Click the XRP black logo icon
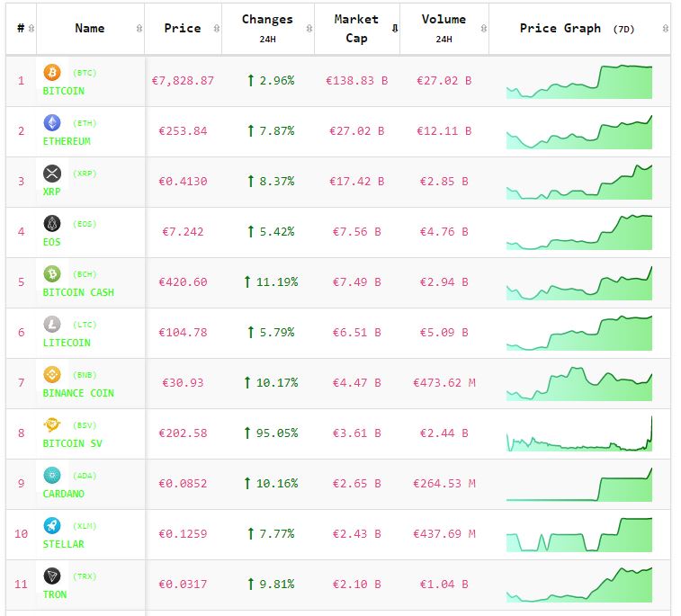 pos(52,174)
